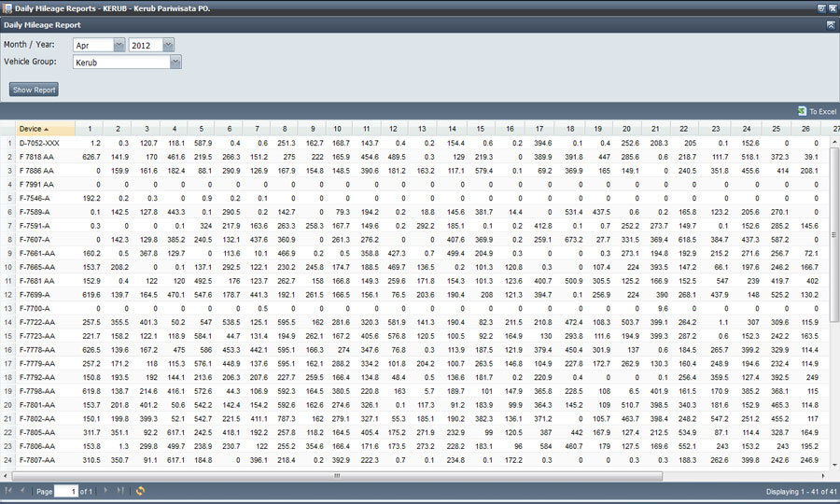
Task: Click the previous page arrow icon
Action: pos(24,491)
